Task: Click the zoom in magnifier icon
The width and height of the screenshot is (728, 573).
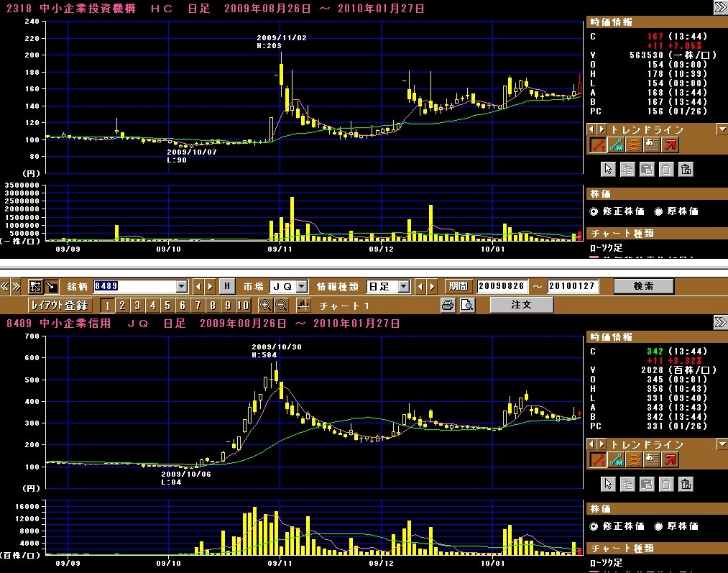Action: 266,305
